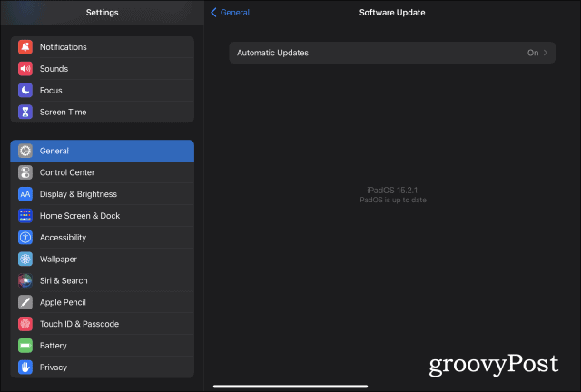This screenshot has width=581, height=392.
Task: Tap the Wallpaper flower icon
Action: tap(25, 259)
